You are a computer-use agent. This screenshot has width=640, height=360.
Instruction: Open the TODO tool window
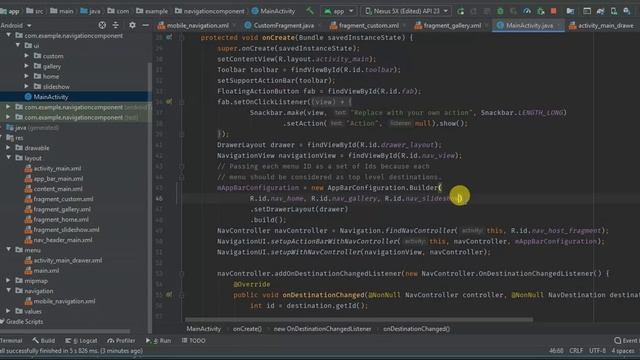[193, 340]
